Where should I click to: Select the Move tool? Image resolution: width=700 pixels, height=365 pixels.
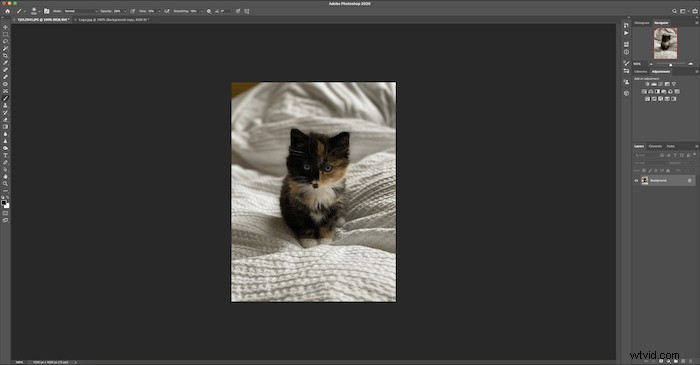[5, 27]
